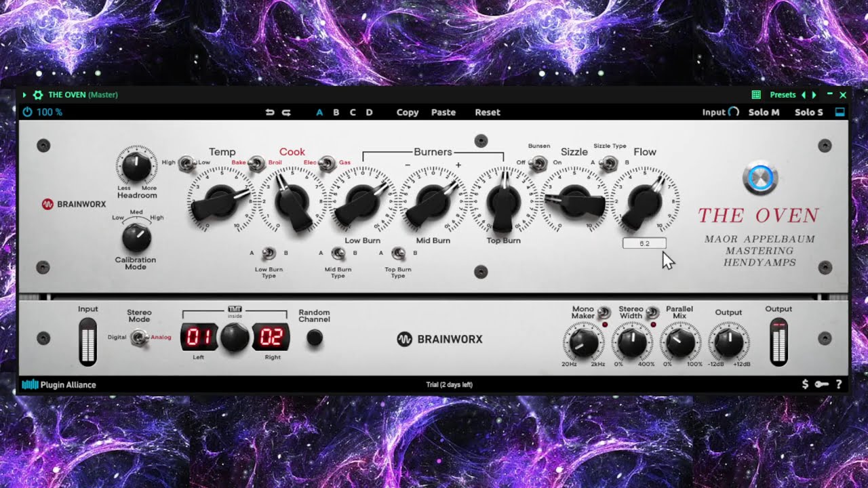Image resolution: width=868 pixels, height=488 pixels.
Task: Click the Sizzle knob
Action: [574, 201]
